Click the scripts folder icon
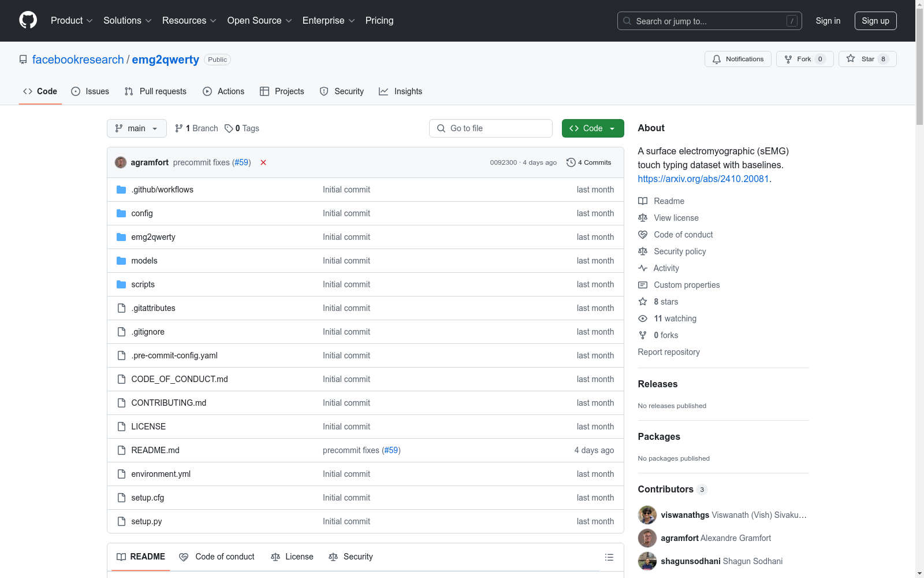Image resolution: width=924 pixels, height=578 pixels. (121, 284)
